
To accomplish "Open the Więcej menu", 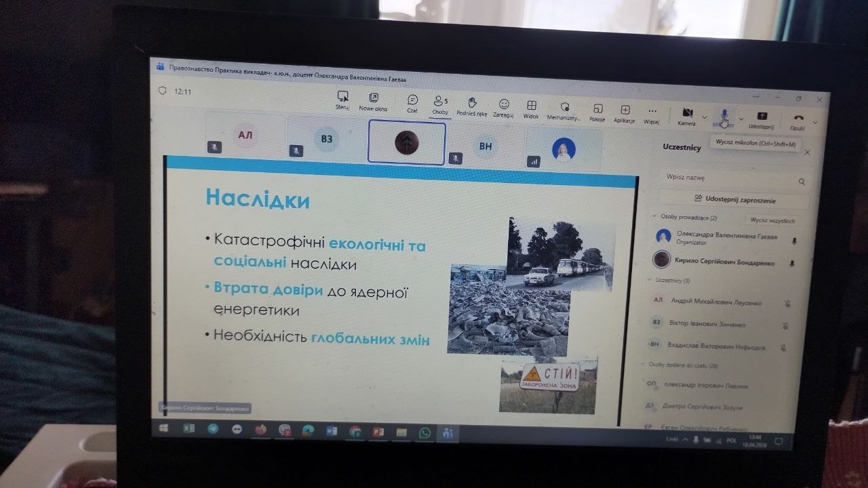I will click(x=652, y=114).
